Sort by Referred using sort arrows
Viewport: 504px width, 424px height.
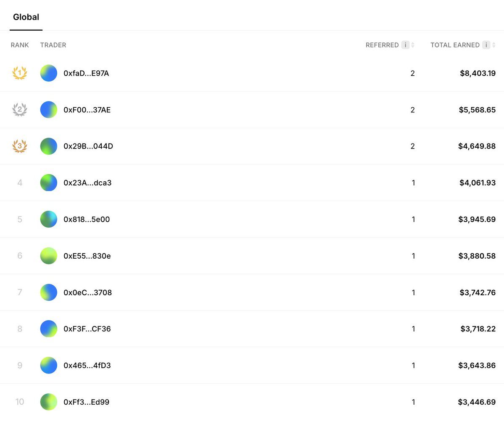pyautogui.click(x=413, y=45)
